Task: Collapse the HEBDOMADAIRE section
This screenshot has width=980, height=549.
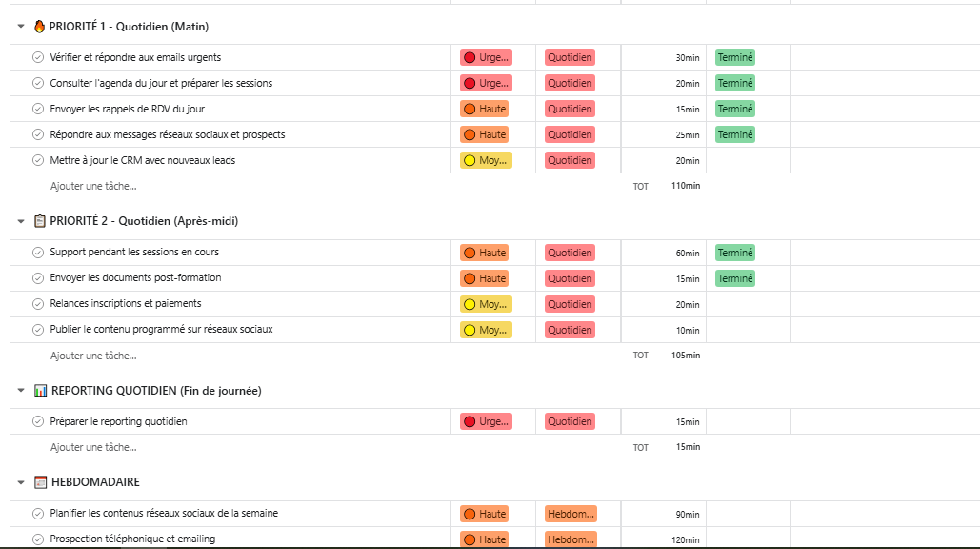Action: 21,482
